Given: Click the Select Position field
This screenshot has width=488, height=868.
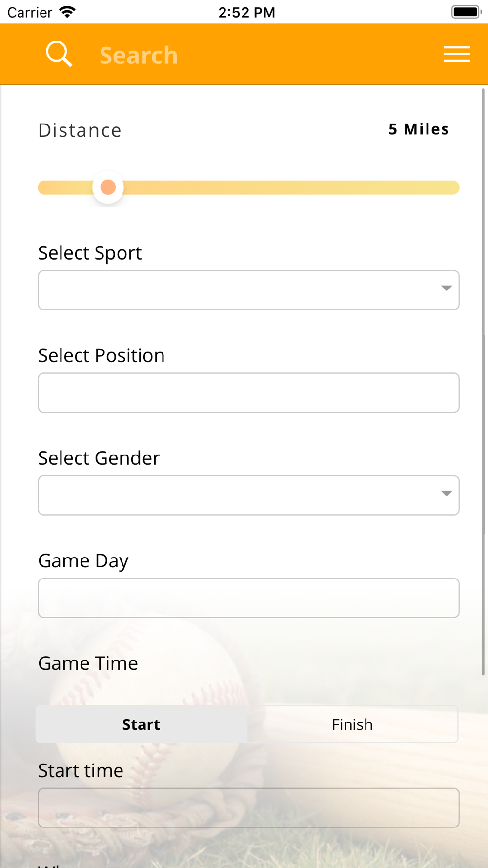Looking at the screenshot, I should tap(249, 393).
